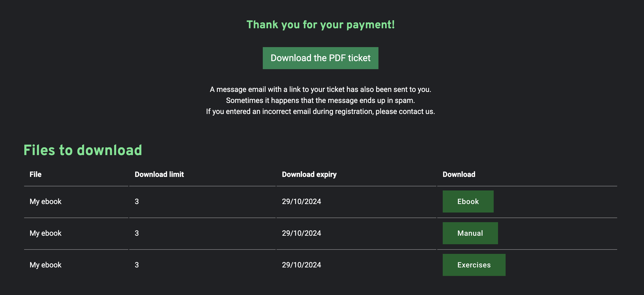Click download limit 3 in Exercises row
Viewport: 644px width, 295px height.
pyautogui.click(x=137, y=265)
